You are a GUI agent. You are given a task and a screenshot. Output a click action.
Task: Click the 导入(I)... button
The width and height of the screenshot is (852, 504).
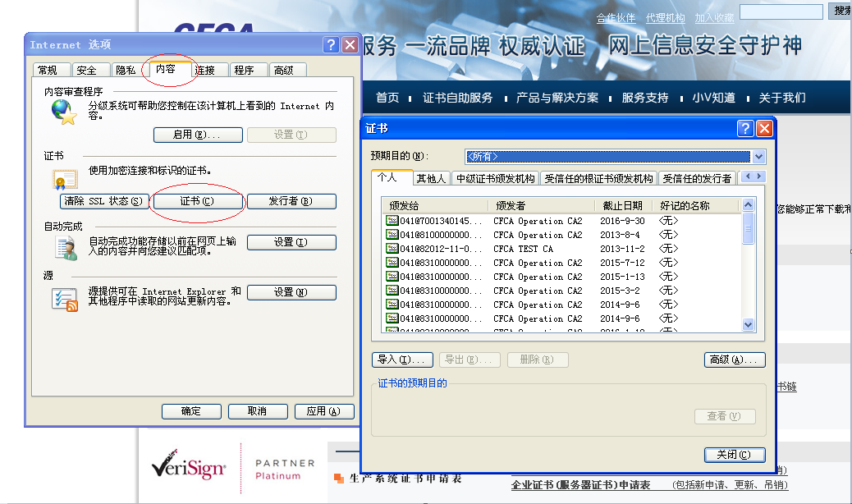point(402,360)
